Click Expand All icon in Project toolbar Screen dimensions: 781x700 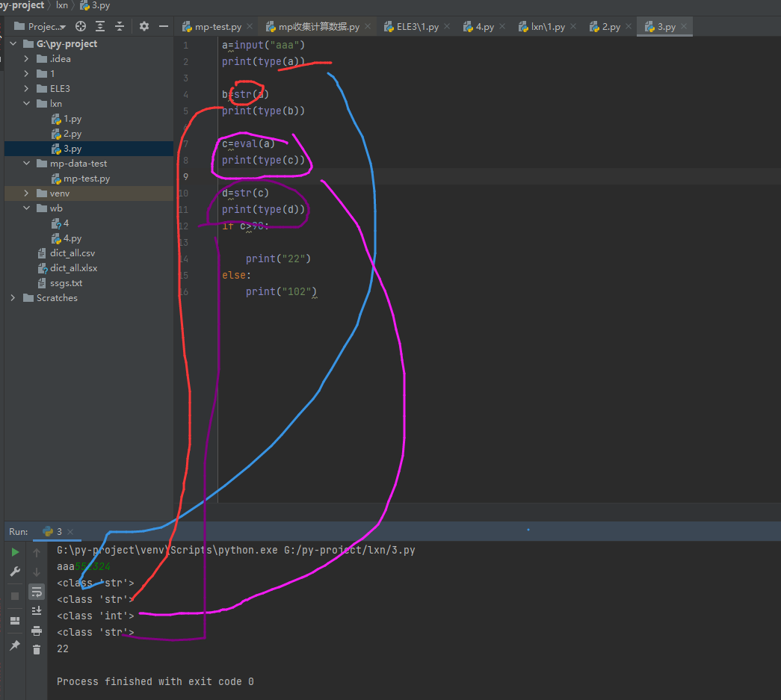coord(100,26)
